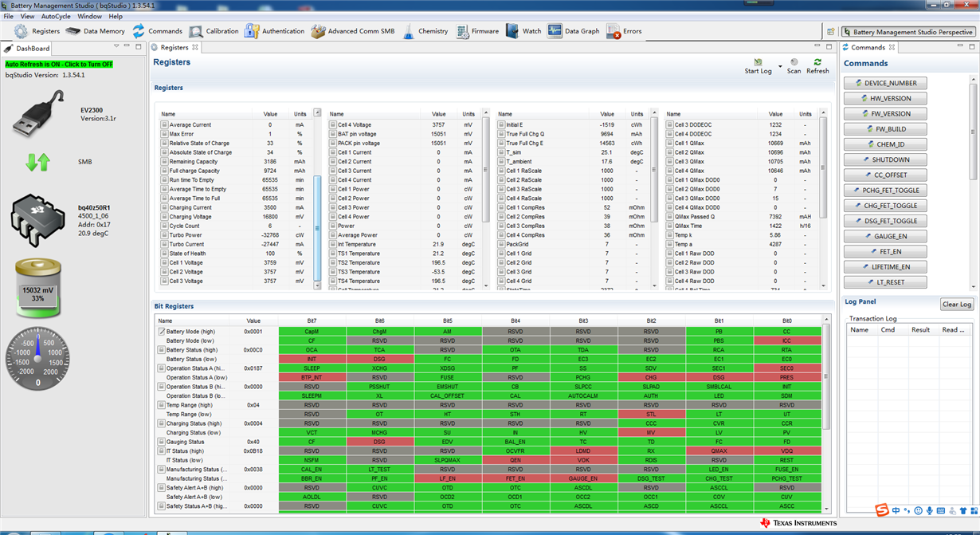Open the Dashboard view menu triangle
The width and height of the screenshot is (980, 535).
(116, 47)
